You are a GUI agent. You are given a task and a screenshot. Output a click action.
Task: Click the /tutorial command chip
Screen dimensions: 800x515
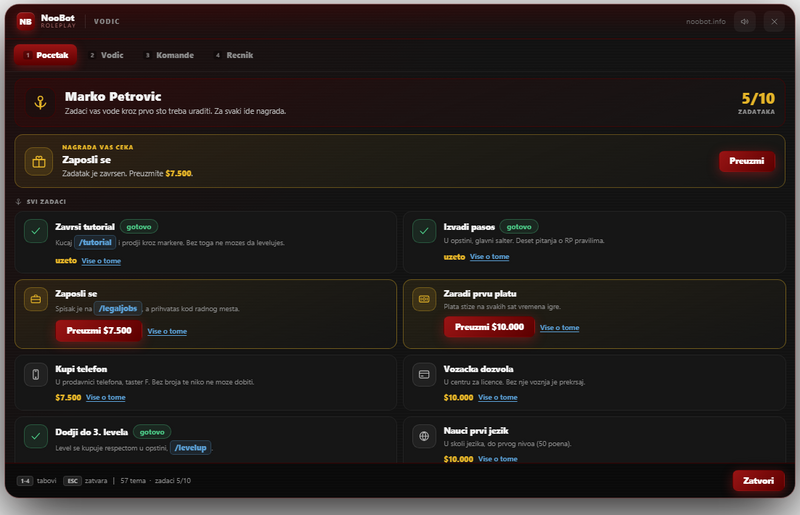95,242
